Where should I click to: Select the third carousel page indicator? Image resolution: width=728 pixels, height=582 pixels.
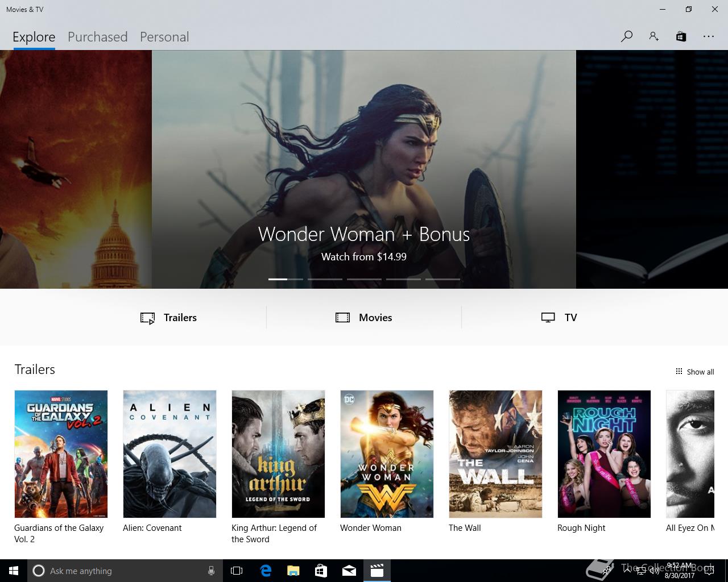click(364, 279)
